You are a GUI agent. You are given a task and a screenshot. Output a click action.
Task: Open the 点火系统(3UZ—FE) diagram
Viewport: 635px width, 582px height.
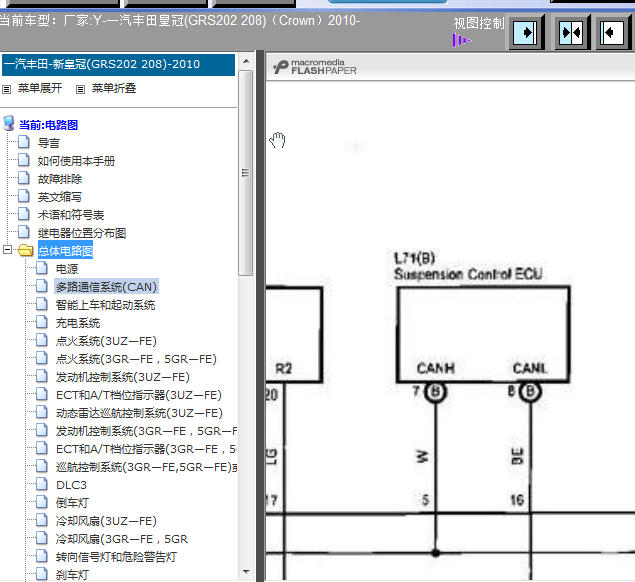[106, 341]
